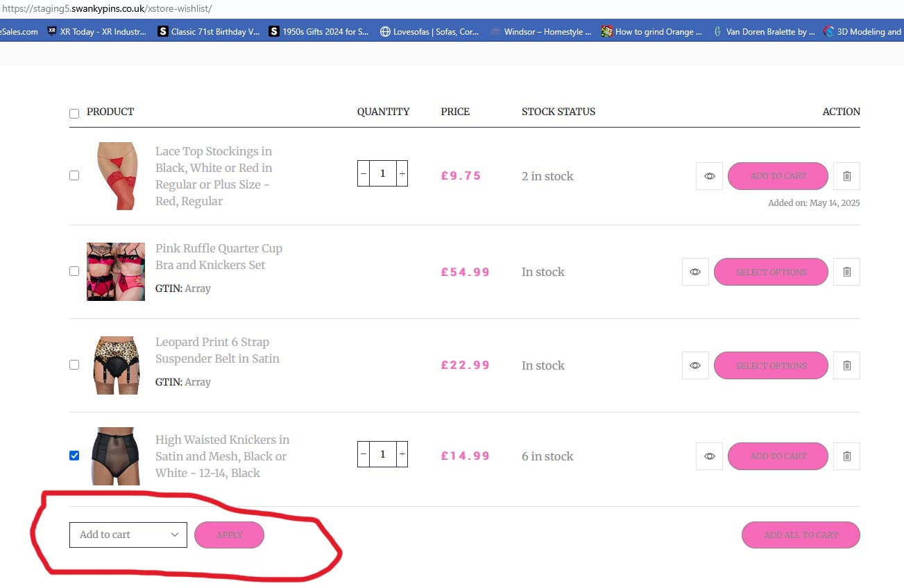Click the £14.99 price
The height and width of the screenshot is (588, 904).
click(466, 456)
